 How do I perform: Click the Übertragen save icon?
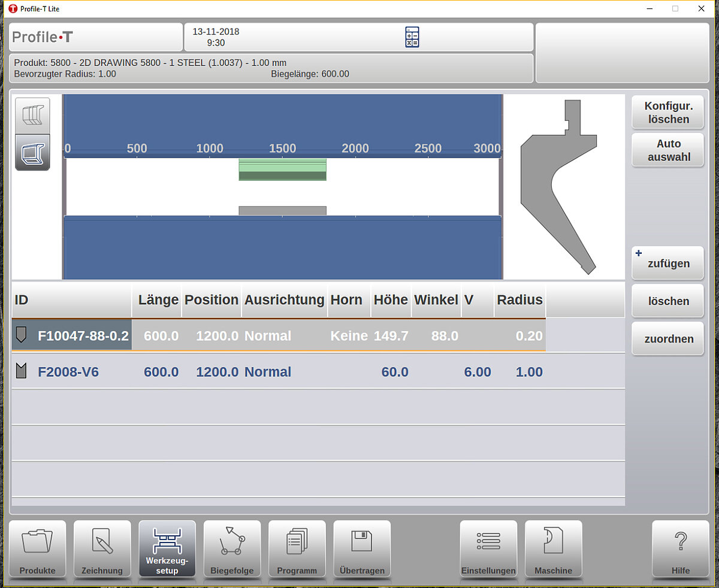362,549
